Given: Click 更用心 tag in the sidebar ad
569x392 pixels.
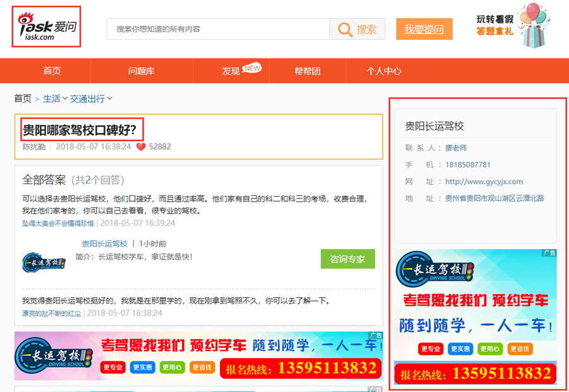Looking at the screenshot, I should [490, 349].
